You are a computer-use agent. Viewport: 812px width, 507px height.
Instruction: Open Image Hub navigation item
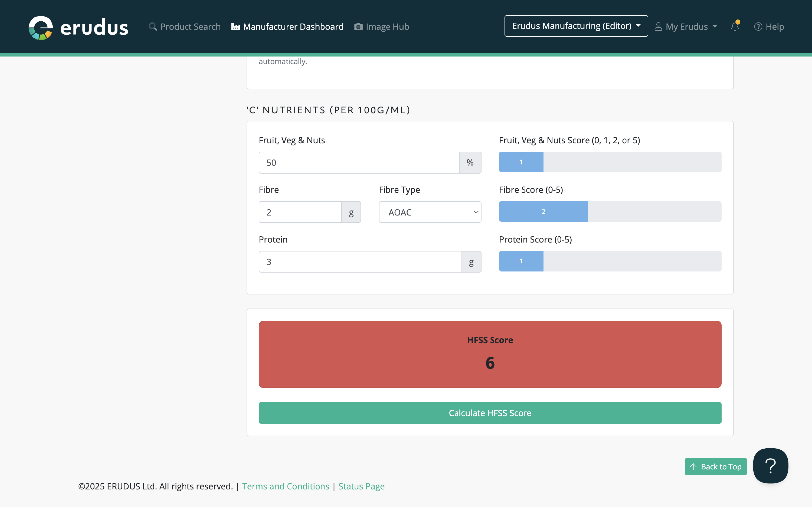click(387, 26)
